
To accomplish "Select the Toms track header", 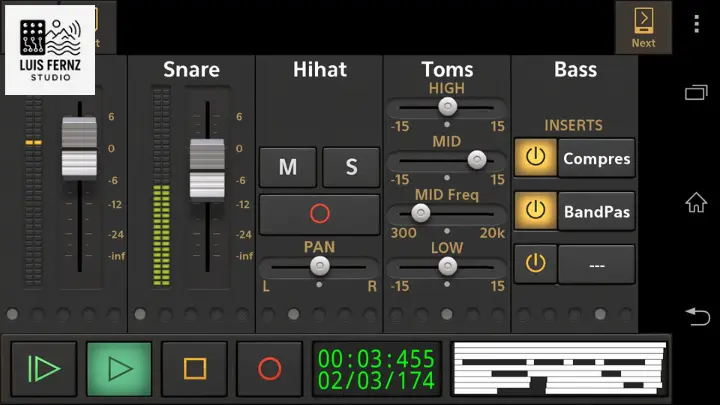I will [x=447, y=70].
